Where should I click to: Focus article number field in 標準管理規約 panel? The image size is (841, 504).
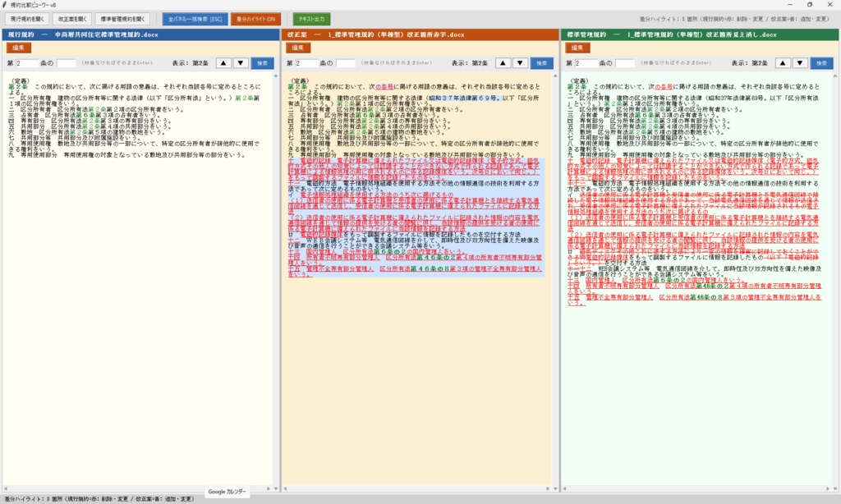pyautogui.click(x=586, y=63)
